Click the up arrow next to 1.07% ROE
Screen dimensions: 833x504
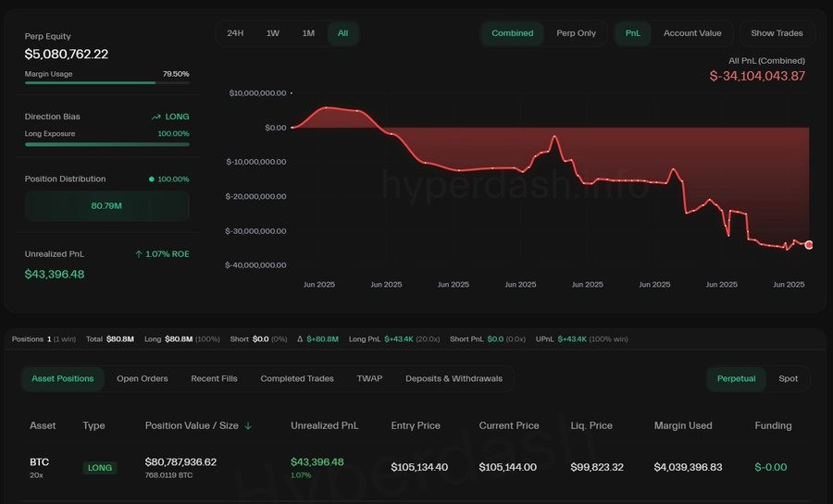click(x=139, y=254)
